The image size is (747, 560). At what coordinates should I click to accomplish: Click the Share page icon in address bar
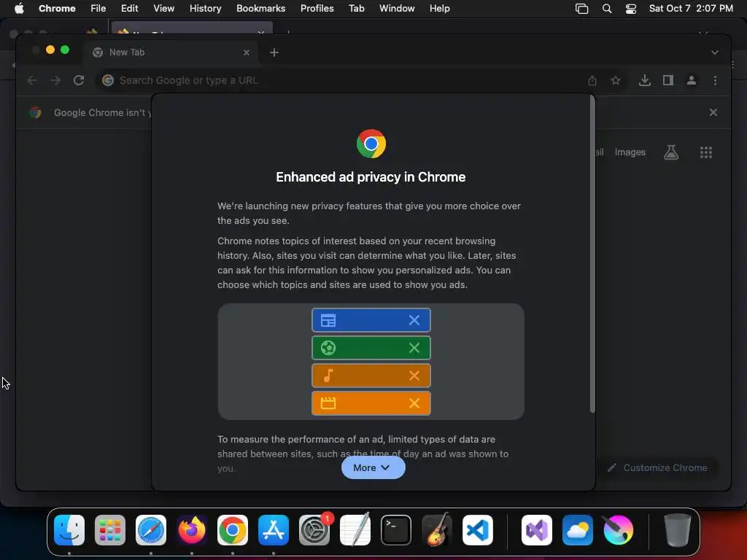coord(592,80)
